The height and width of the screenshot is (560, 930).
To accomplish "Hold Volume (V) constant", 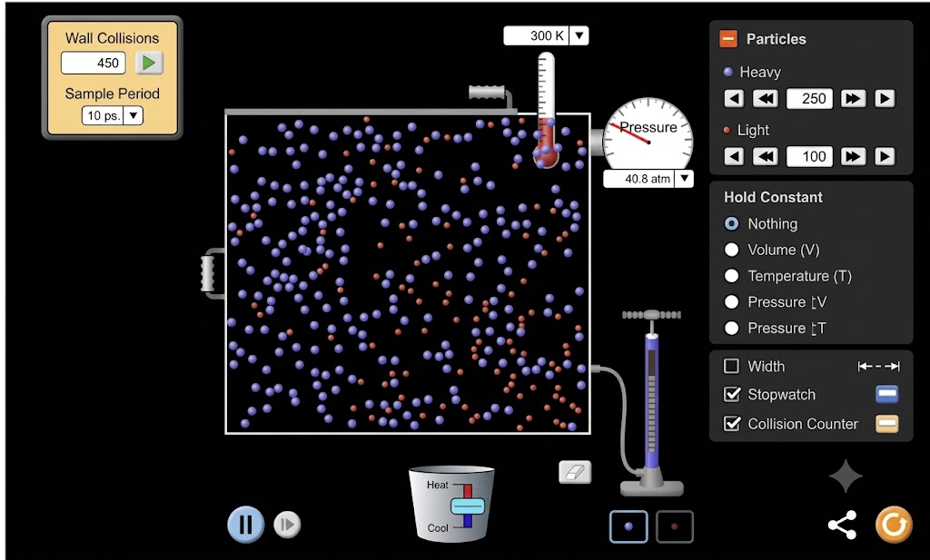I will click(731, 250).
